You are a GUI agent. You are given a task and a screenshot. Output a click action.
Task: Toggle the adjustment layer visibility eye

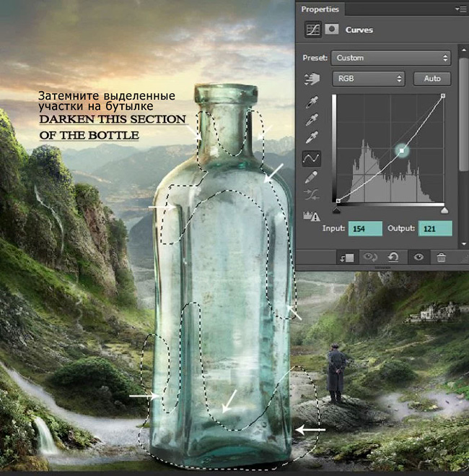pyautogui.click(x=418, y=257)
